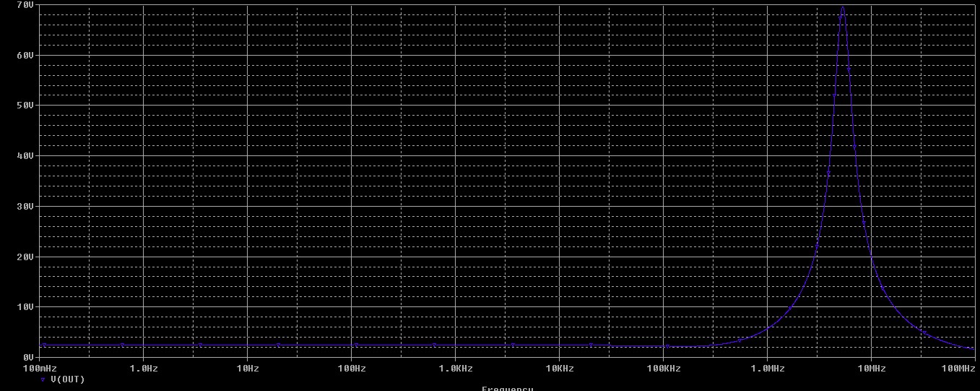Click the 20V y-axis label
The image size is (980, 391).
25,257
